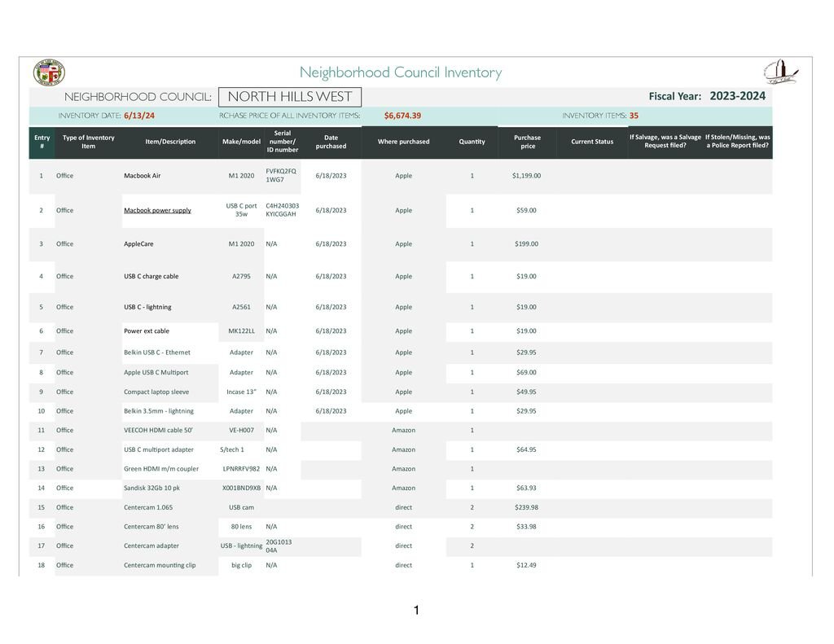Screen dimensions: 834x644
Task: Click the City of Los Angeles seal logo
Action: tap(49, 72)
